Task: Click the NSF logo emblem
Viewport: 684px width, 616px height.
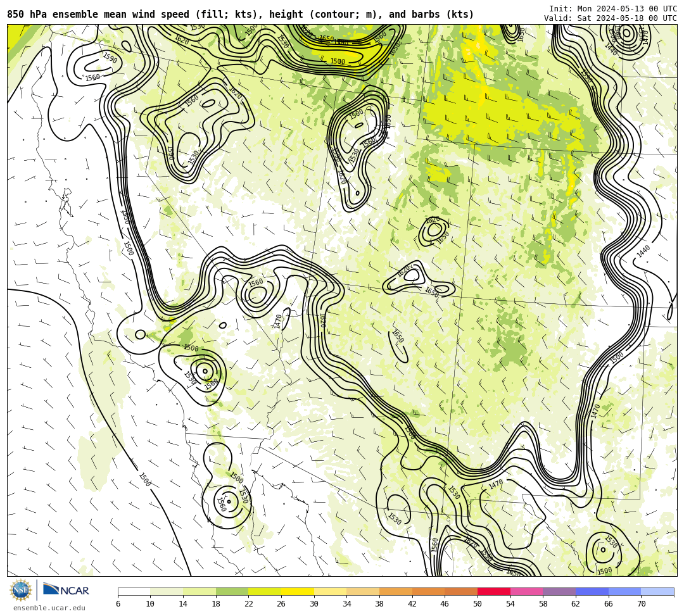Action: [21, 591]
